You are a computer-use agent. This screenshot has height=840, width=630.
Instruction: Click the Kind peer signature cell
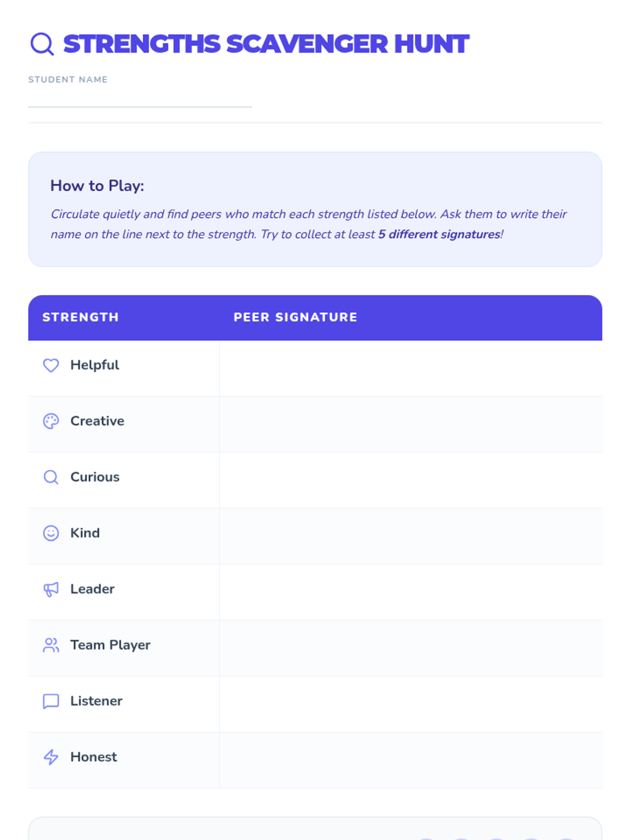411,536
